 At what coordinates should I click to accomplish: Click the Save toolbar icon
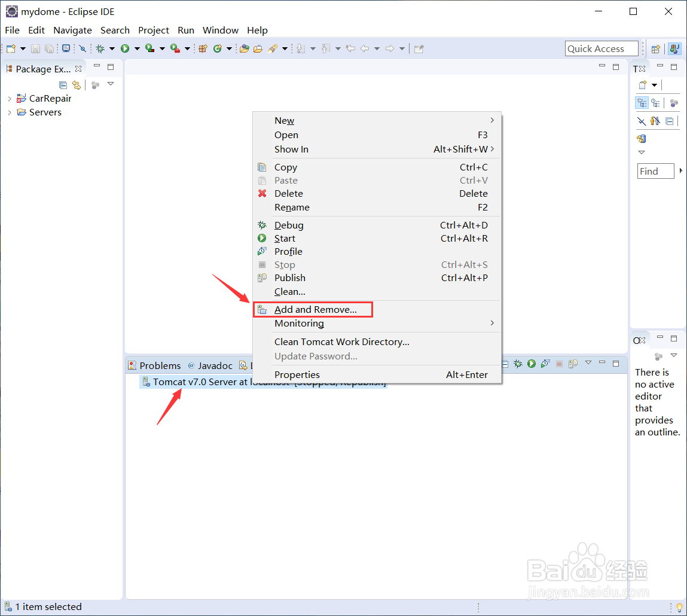35,48
